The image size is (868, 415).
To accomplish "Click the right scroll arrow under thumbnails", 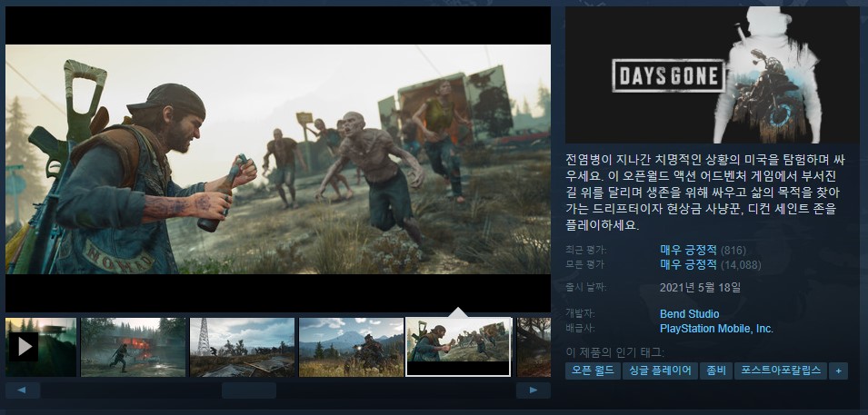I will coord(534,390).
